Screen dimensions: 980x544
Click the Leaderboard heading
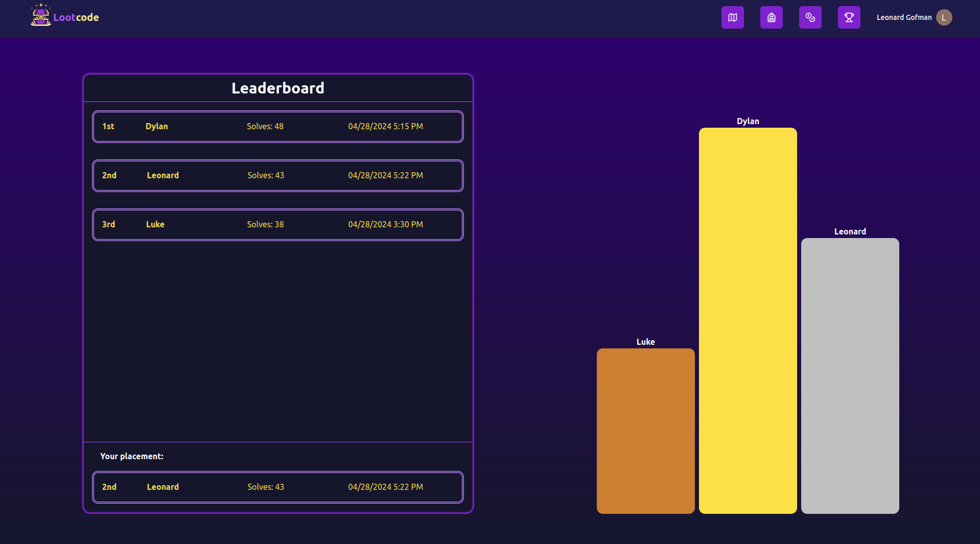click(278, 88)
